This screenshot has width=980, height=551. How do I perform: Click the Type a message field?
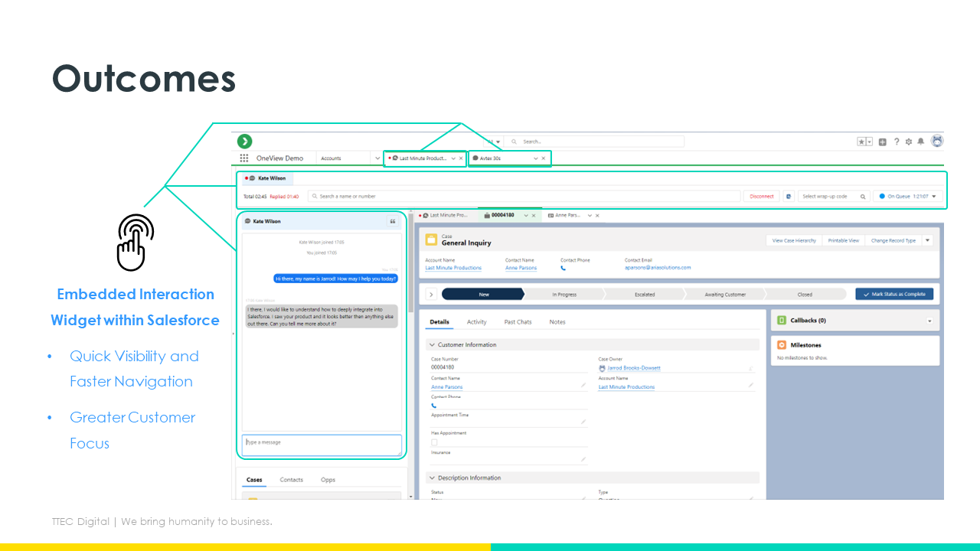tap(322, 445)
